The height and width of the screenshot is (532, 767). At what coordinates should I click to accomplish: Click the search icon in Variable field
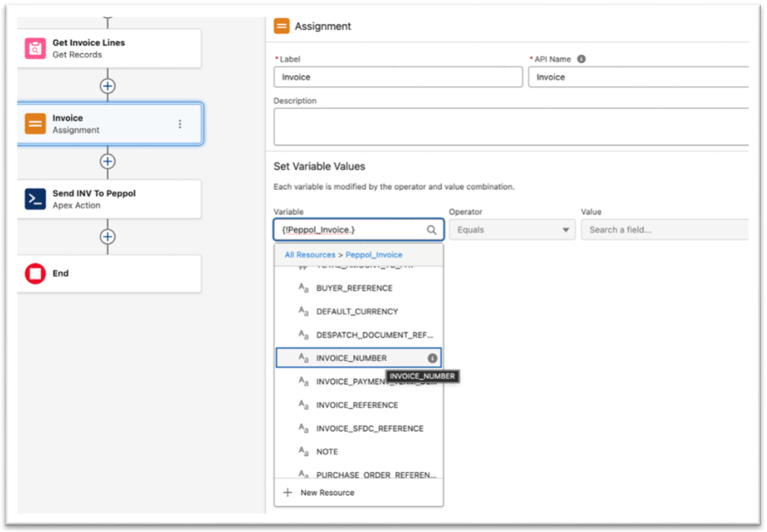432,230
